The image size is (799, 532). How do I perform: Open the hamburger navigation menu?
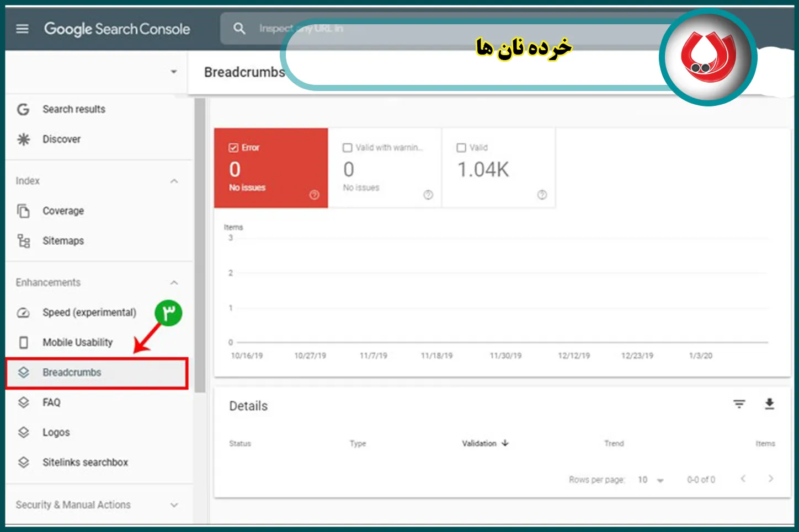(23, 29)
